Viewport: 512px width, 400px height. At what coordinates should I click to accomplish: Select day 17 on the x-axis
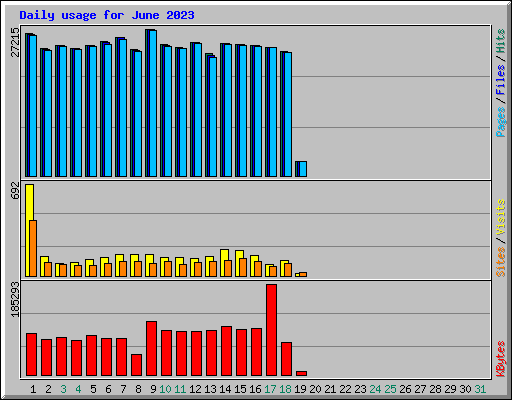click(x=270, y=389)
